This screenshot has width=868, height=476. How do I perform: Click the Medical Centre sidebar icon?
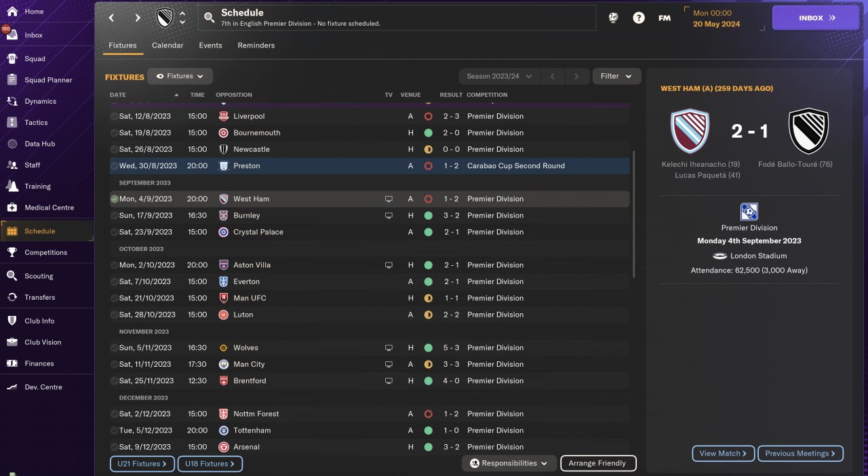pyautogui.click(x=12, y=207)
